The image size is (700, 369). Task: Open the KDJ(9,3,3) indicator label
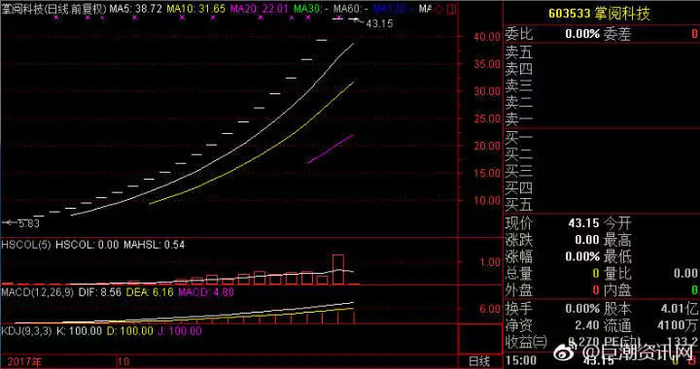click(27, 331)
